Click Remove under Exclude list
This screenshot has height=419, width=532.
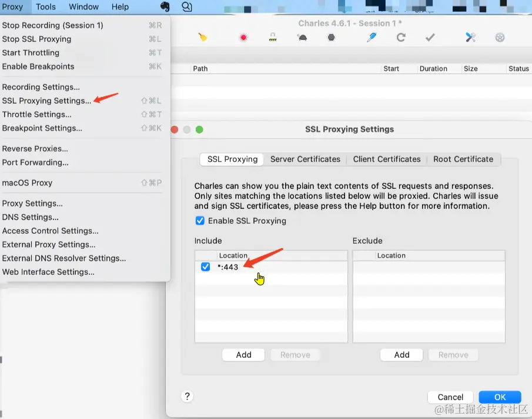click(x=453, y=355)
